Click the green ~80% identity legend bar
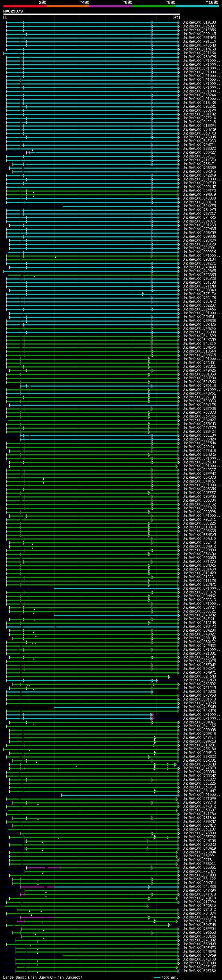222x980 pixels. (x=154, y=7)
